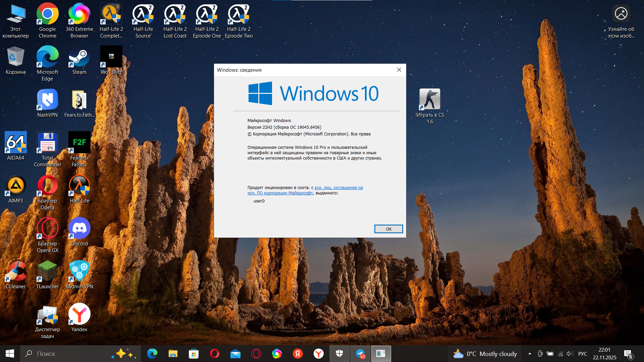Viewport: 644px width, 362px height.
Task: Switch input language via РУС indicator
Action: pos(583,354)
